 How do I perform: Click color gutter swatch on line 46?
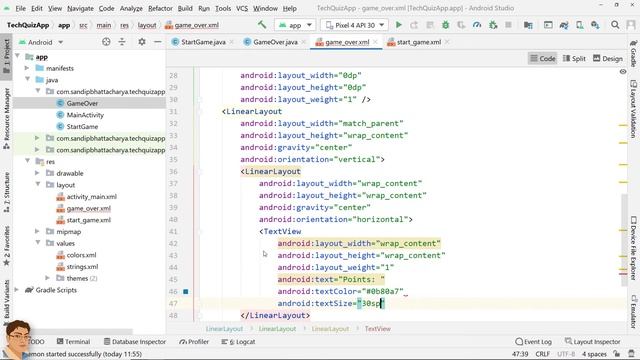tap(186, 291)
